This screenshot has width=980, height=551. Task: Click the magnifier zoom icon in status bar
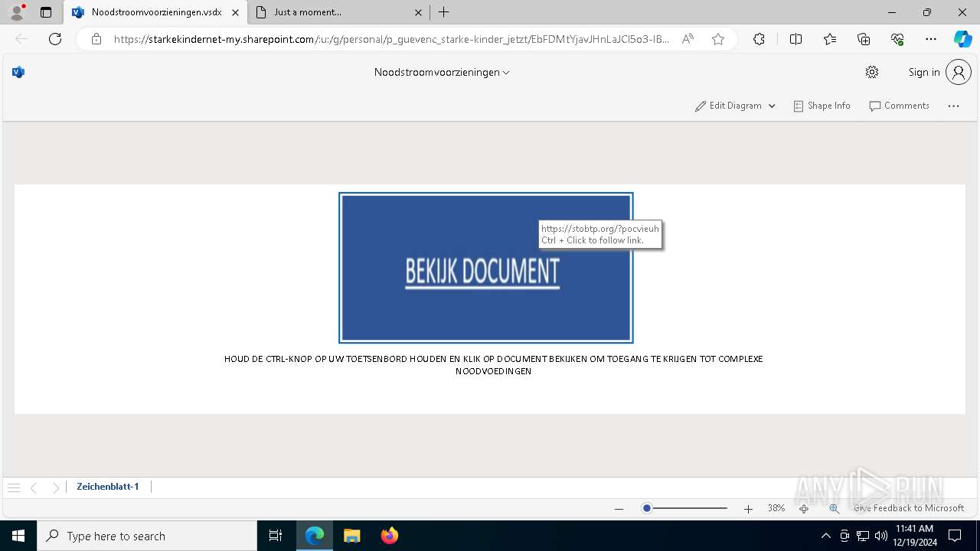[x=834, y=508]
